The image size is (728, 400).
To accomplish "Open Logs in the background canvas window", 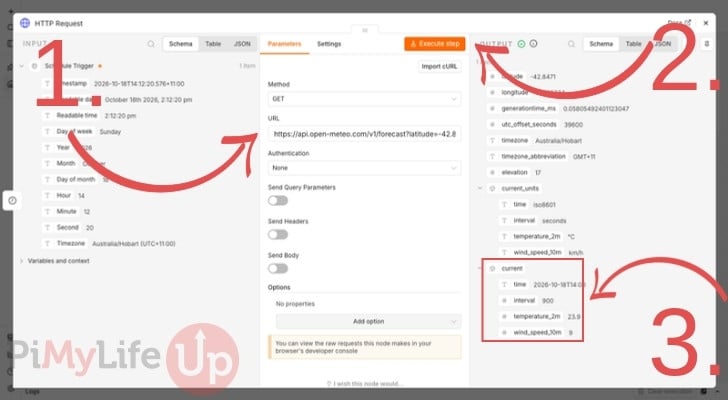I will tap(32, 392).
